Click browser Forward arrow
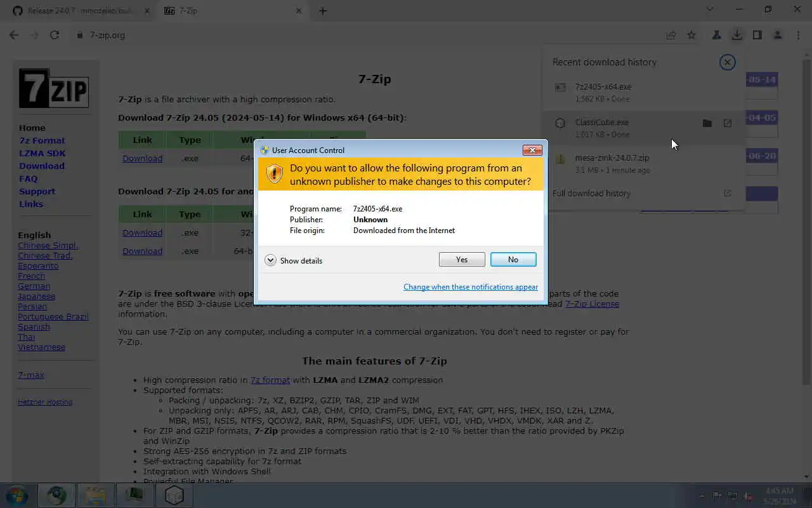812x508 pixels. tap(34, 35)
